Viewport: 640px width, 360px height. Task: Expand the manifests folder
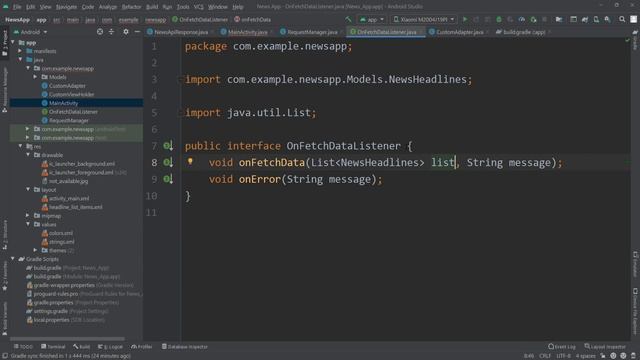20,51
